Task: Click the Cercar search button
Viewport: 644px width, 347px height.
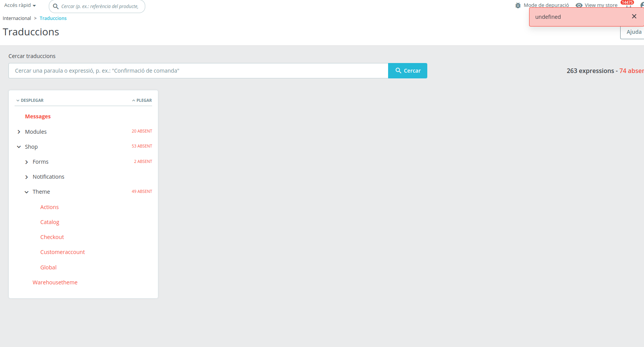Action: click(x=408, y=71)
